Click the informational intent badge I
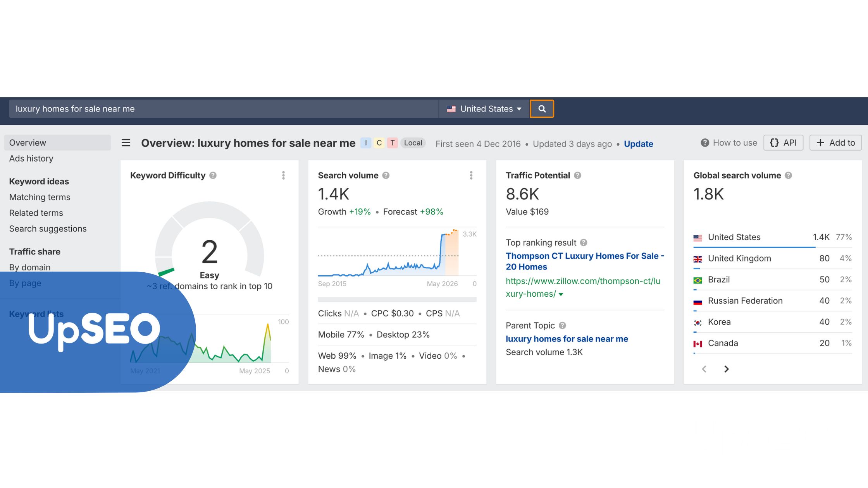This screenshot has width=868, height=488. point(366,143)
